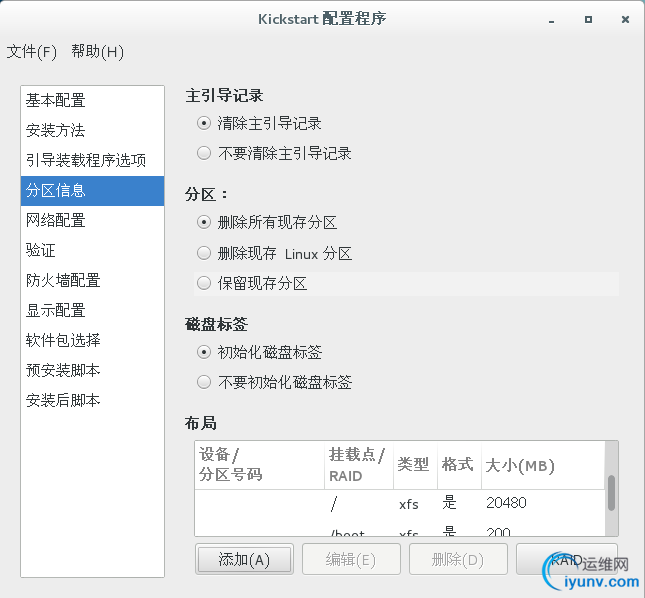Image resolution: width=645 pixels, height=598 pixels.
Task: Click the 大小(MB) column header
Action: coord(543,465)
